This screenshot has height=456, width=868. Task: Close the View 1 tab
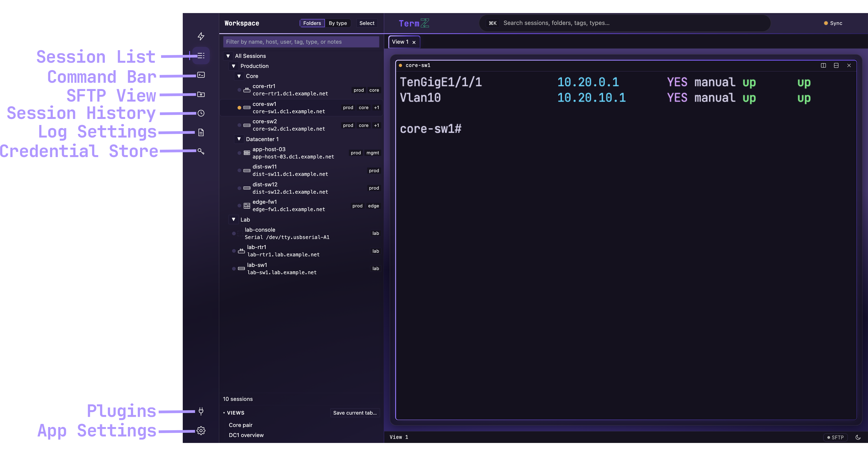[414, 42]
